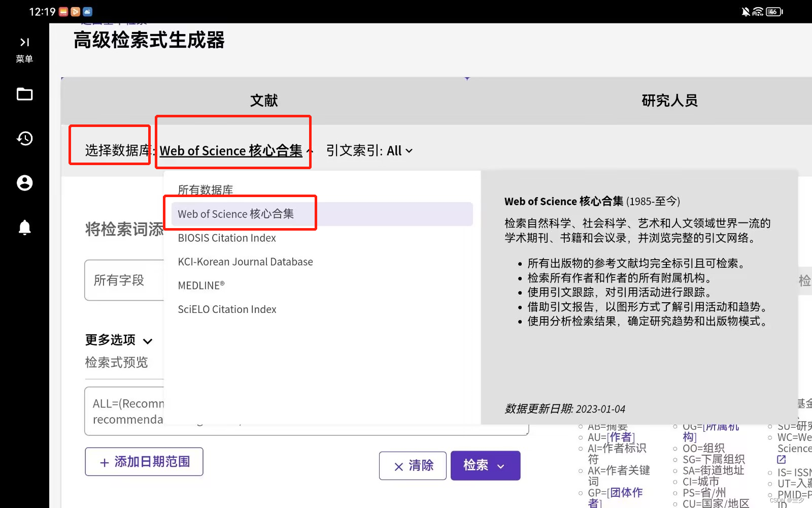Open the 所有字段 field selector
The image size is (812, 508).
coord(124,280)
